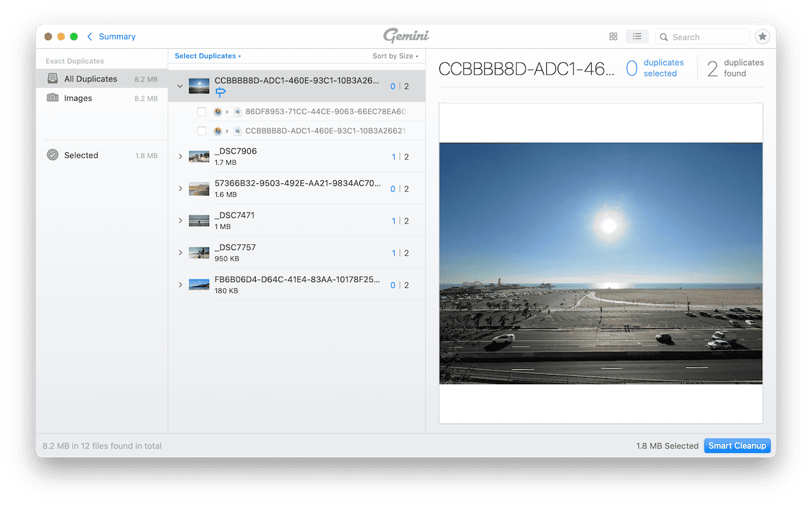The height and width of the screenshot is (505, 812).
Task: Click the '1.7 MB' size under _DSC7906
Action: point(226,162)
